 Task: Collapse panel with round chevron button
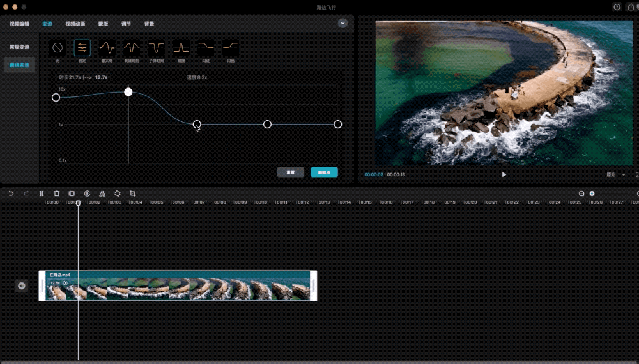click(343, 23)
